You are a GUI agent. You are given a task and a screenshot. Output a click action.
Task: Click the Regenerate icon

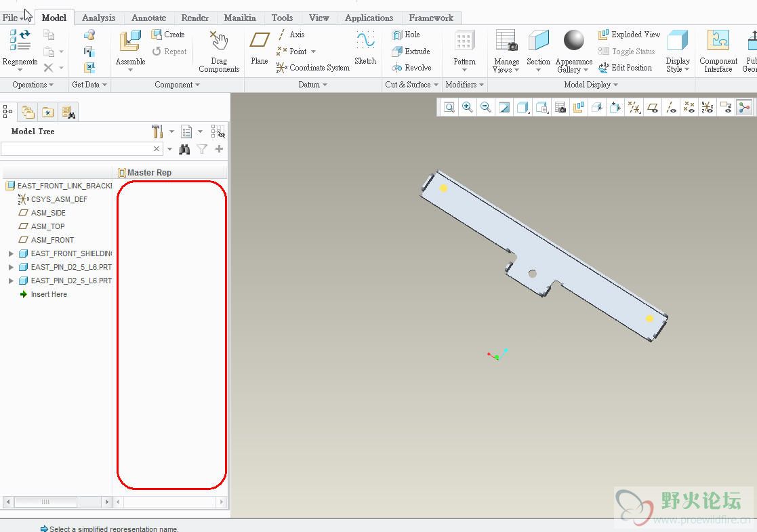click(20, 39)
